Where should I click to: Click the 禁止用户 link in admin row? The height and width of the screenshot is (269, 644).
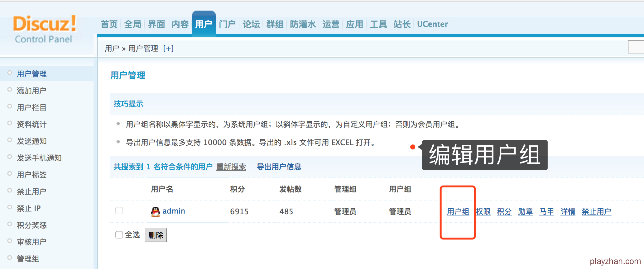click(596, 212)
